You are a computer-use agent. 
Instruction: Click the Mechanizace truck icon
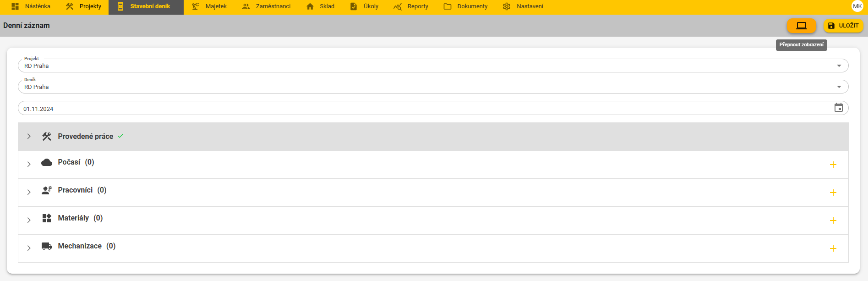(47, 246)
